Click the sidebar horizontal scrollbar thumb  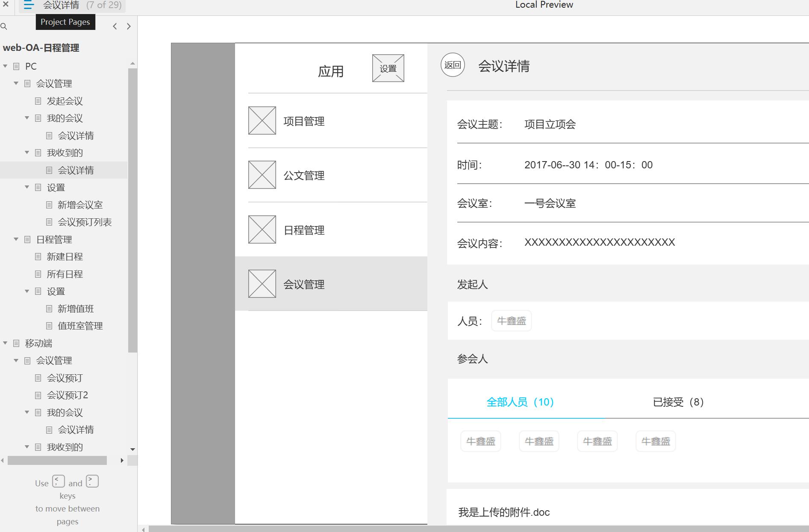[57, 460]
